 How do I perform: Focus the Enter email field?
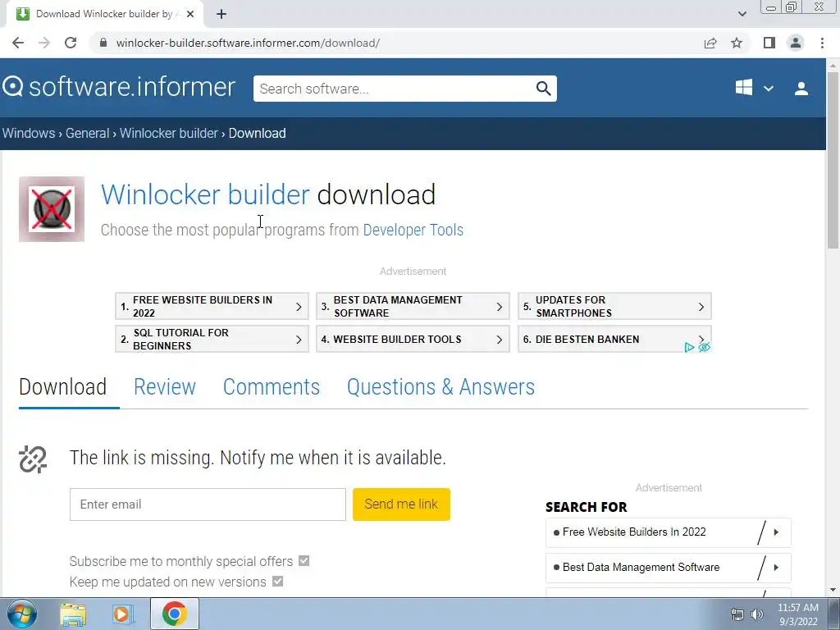point(208,504)
